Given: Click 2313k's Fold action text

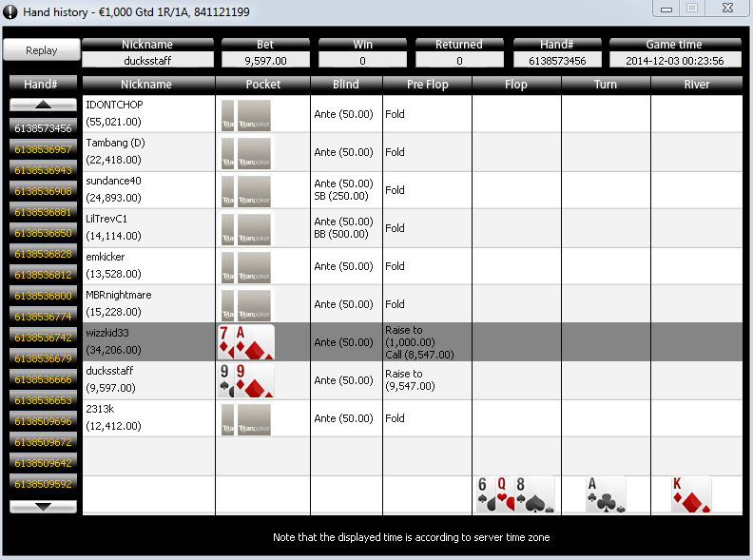Looking at the screenshot, I should [x=395, y=418].
